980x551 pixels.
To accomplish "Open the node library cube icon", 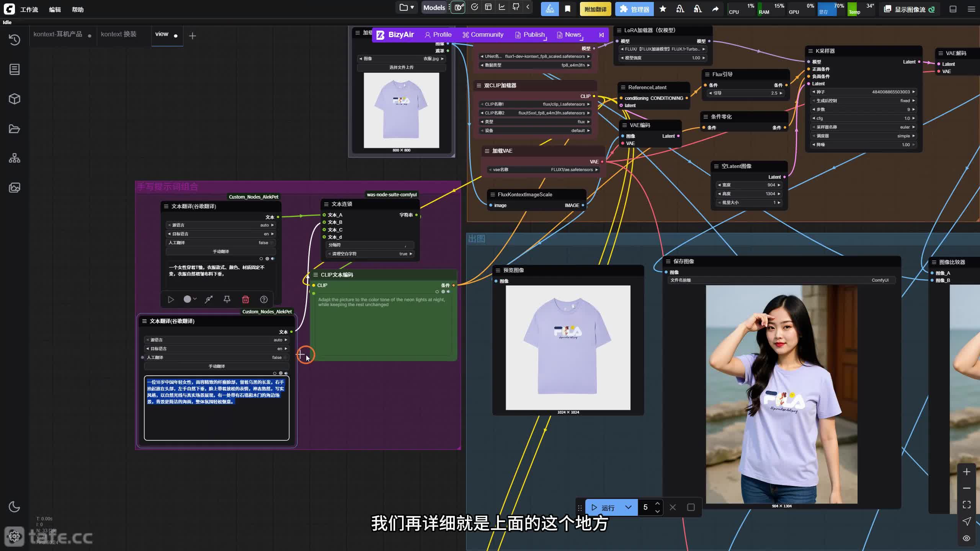I will (x=14, y=99).
